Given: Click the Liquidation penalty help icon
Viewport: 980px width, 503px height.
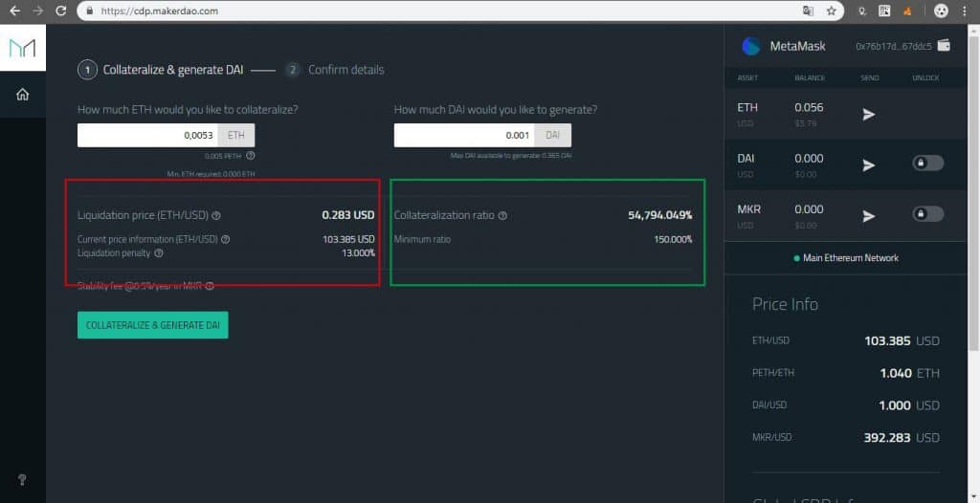Looking at the screenshot, I should (159, 253).
